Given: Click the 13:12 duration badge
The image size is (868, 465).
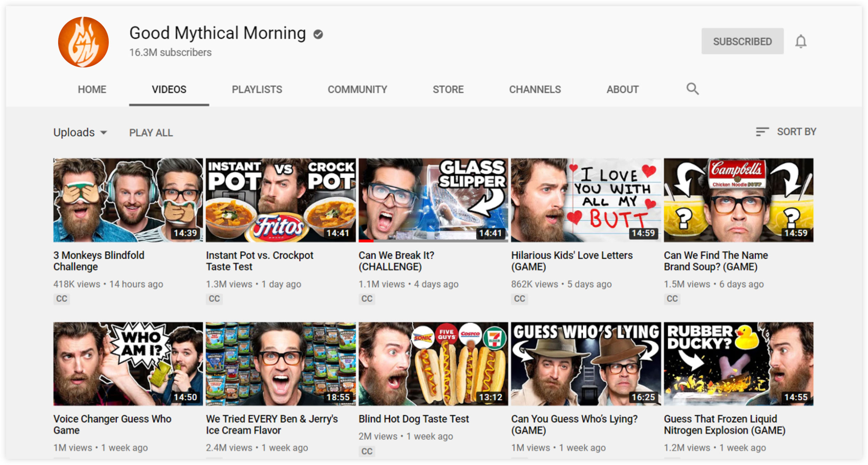Looking at the screenshot, I should click(490, 397).
